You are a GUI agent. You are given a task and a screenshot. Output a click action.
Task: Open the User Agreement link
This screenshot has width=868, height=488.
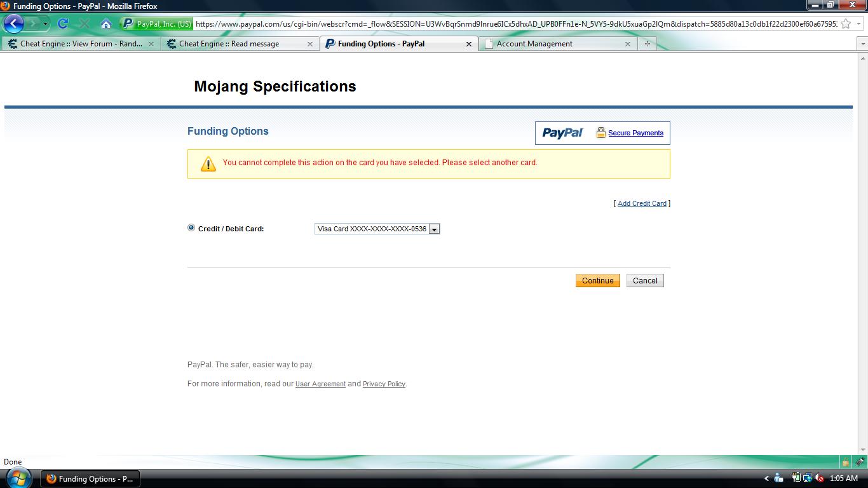point(320,384)
